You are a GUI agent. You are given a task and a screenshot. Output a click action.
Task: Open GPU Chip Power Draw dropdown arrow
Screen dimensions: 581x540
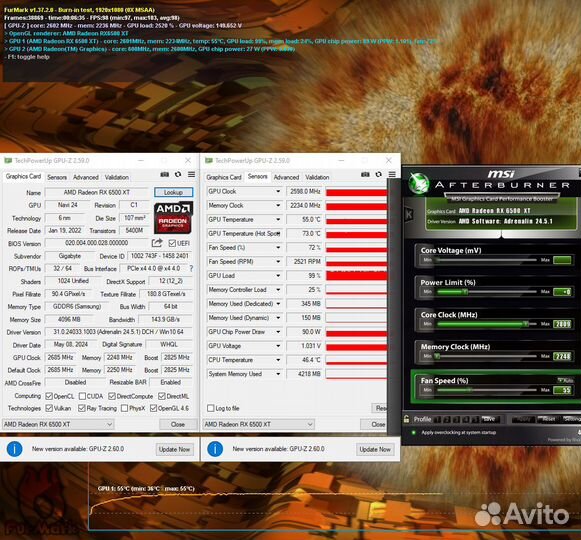[278, 332]
